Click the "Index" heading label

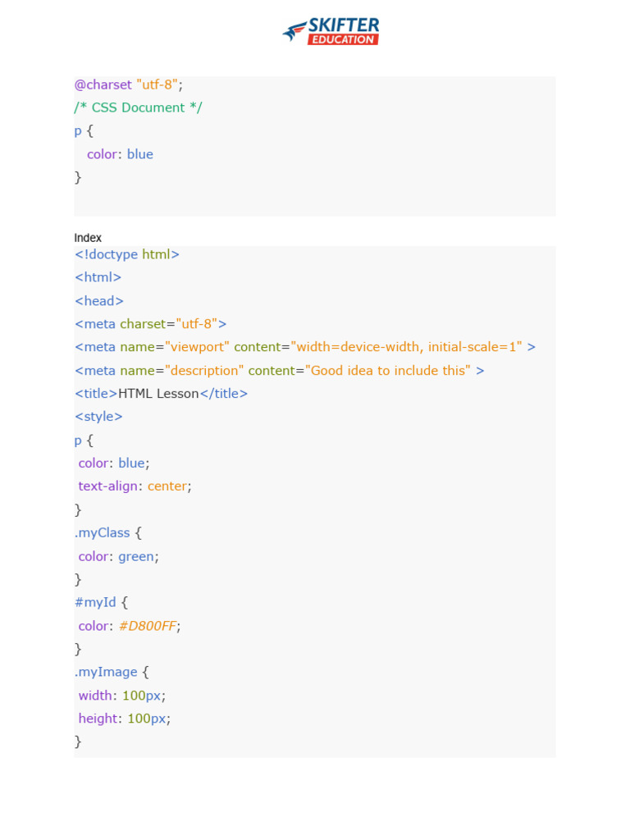coord(88,238)
